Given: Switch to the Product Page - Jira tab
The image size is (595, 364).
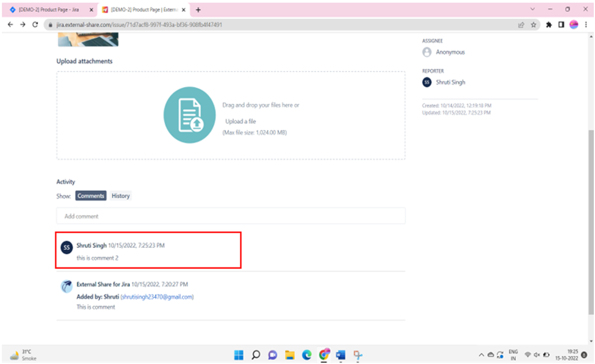Looking at the screenshot, I should pos(48,10).
